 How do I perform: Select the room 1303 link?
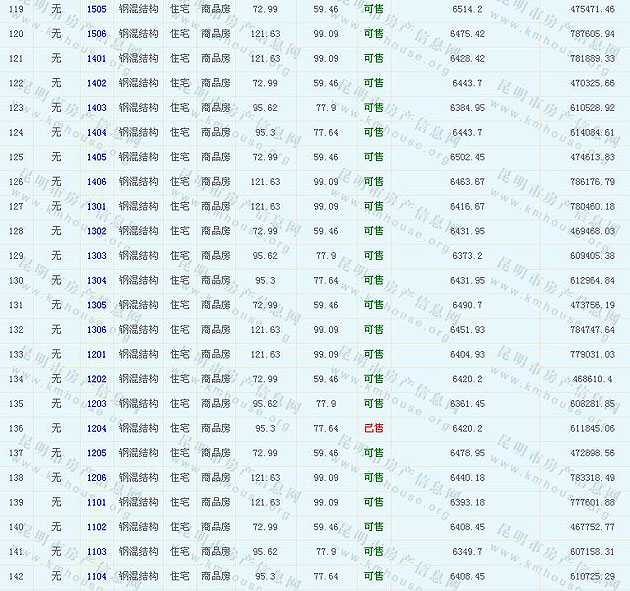pos(96,256)
